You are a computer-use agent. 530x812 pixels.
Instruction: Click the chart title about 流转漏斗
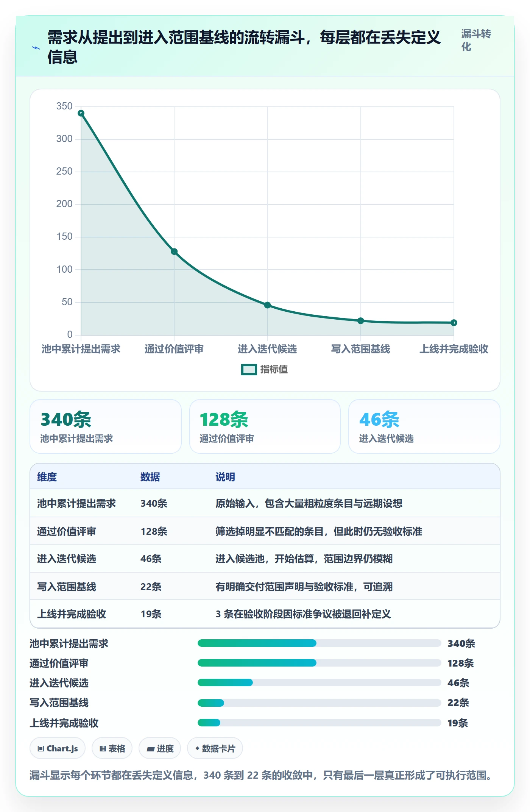[x=244, y=47]
